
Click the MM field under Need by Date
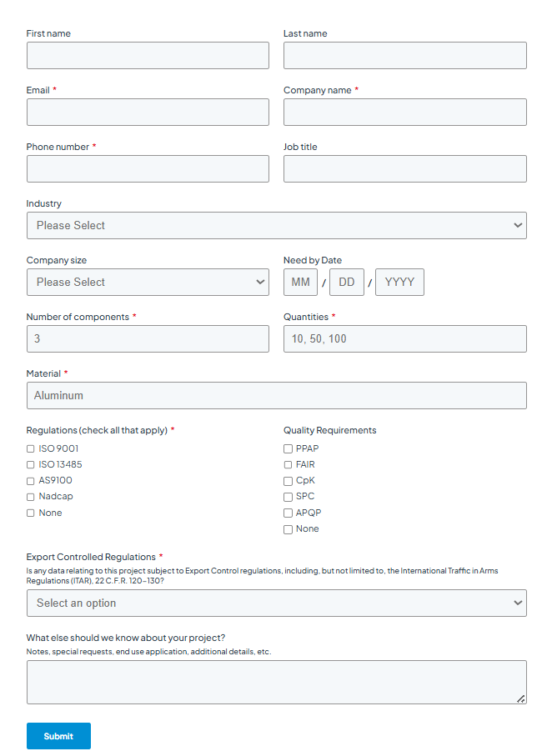[300, 282]
